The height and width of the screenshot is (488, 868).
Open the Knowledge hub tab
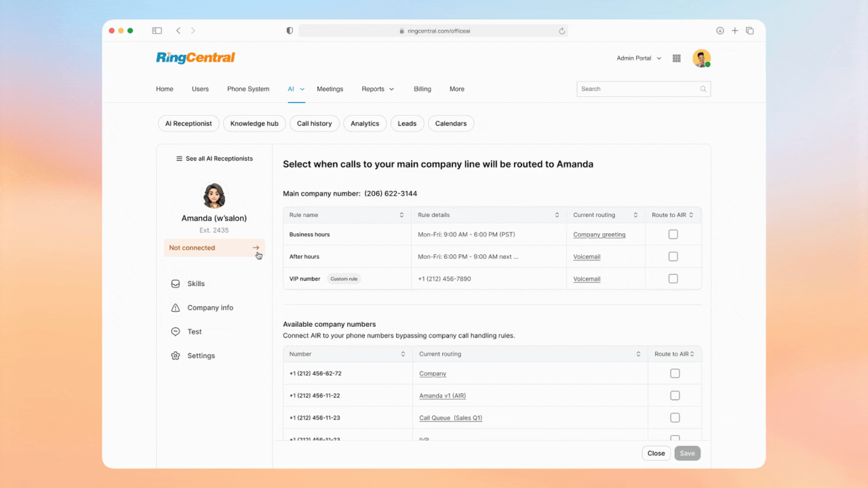click(254, 123)
